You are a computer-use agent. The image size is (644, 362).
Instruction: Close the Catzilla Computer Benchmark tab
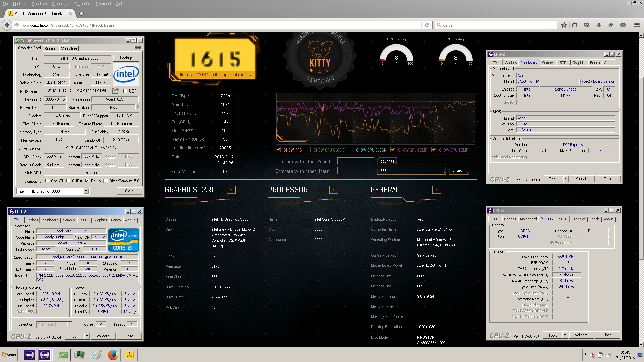(x=70, y=14)
